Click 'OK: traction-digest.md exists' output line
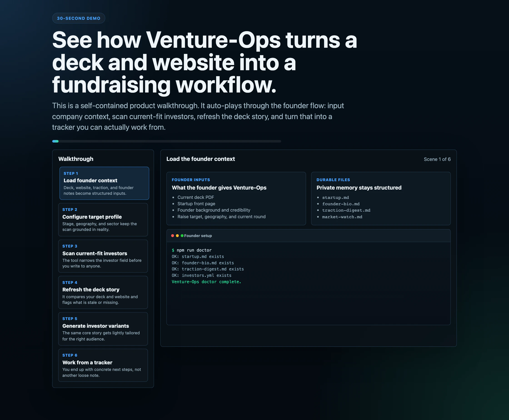Image resolution: width=509 pixels, height=420 pixels. [208, 269]
